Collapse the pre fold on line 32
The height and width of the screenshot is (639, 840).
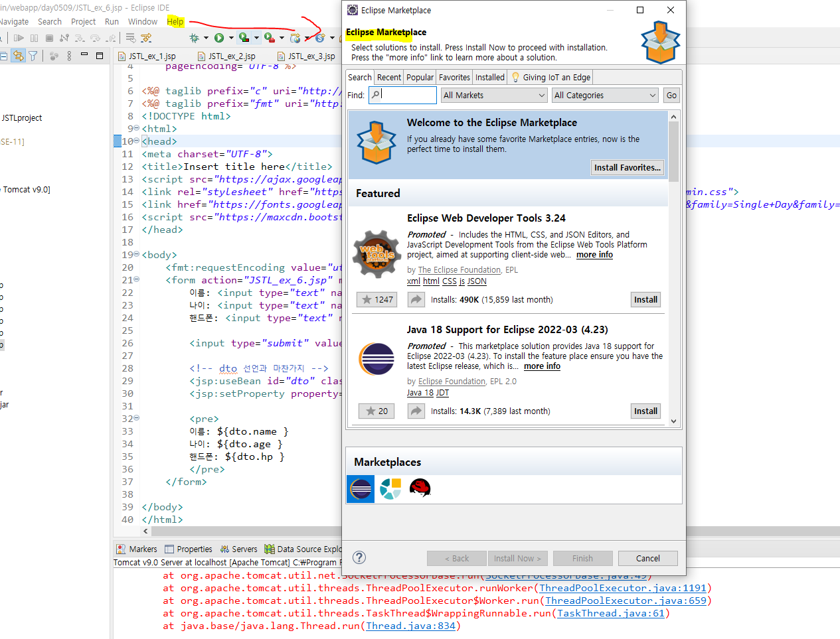tap(137, 418)
